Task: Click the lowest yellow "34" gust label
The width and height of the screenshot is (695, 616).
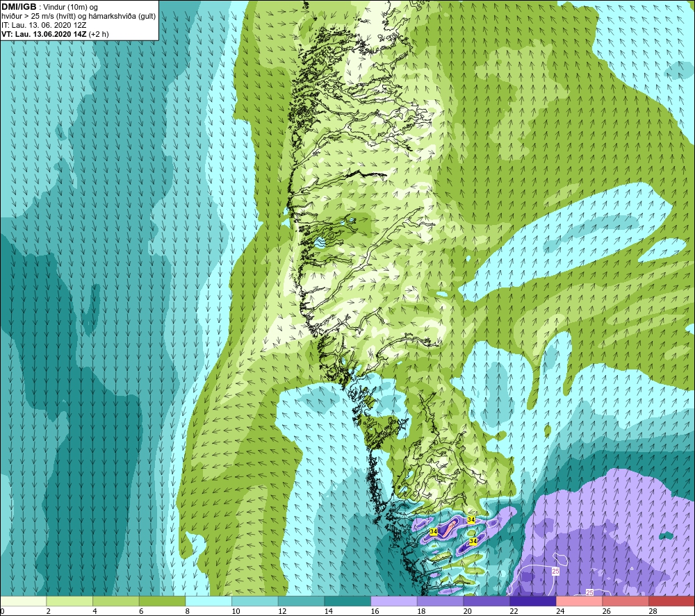Action: 473,541
